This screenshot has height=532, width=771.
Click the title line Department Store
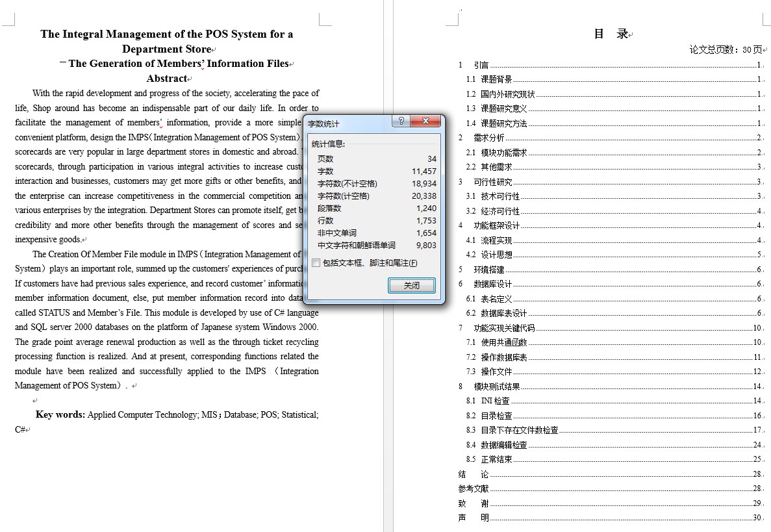coord(167,49)
